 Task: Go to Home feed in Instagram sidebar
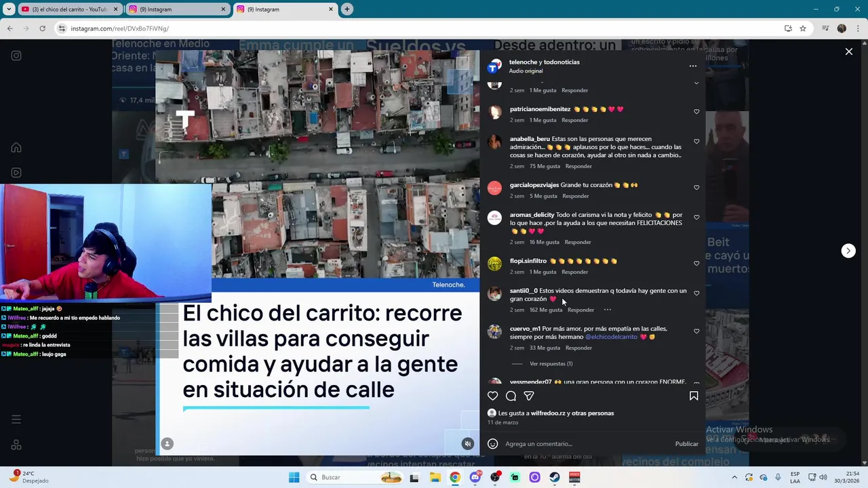(x=16, y=148)
